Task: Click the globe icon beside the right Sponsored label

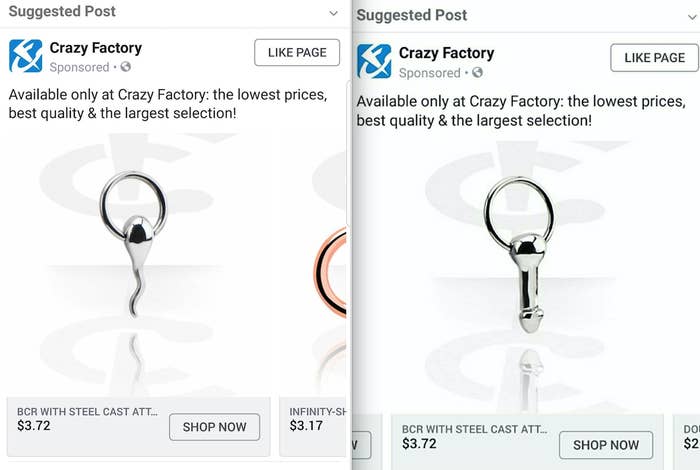Action: pos(477,72)
